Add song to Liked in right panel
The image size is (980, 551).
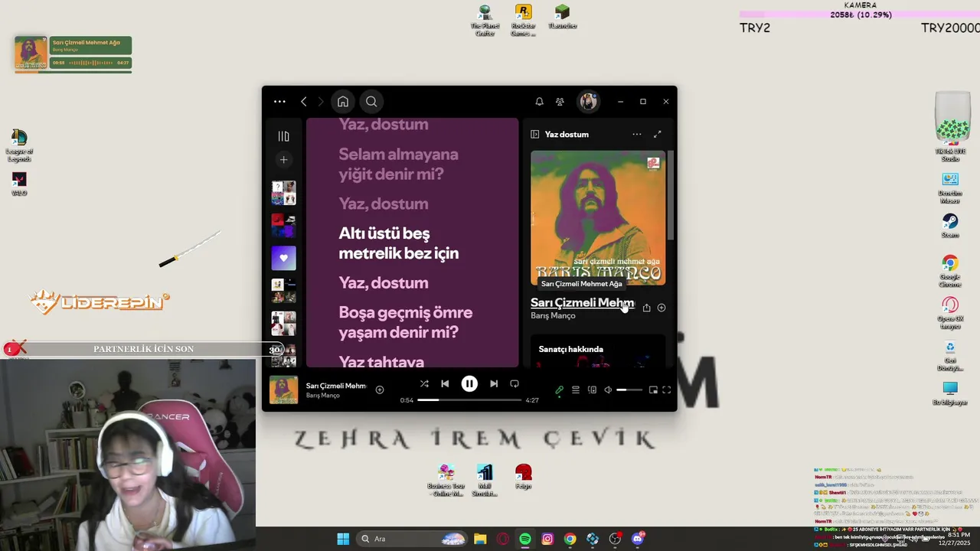click(x=661, y=308)
